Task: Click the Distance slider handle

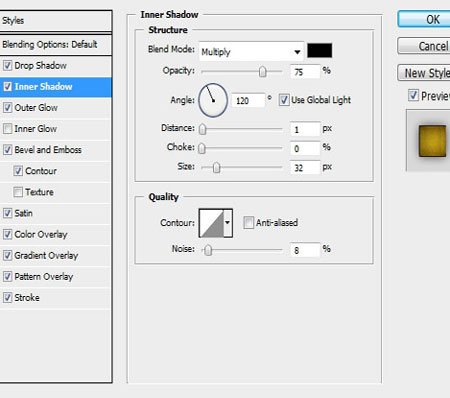Action: [x=202, y=130]
